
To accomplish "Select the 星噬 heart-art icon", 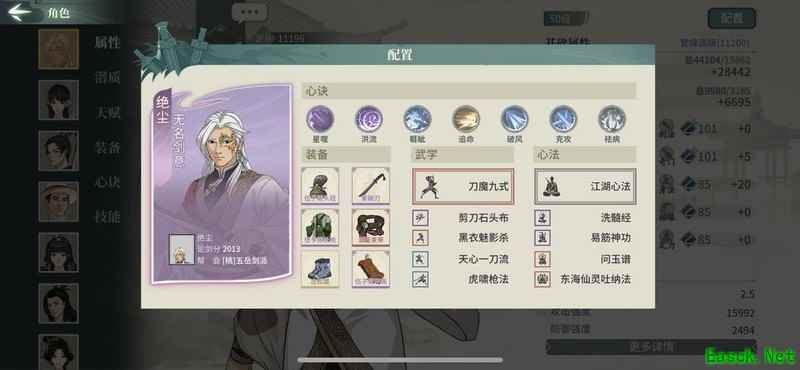I will point(320,119).
